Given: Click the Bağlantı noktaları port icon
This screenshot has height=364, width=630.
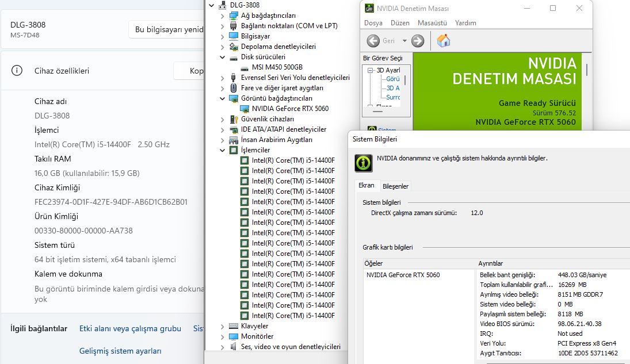Looking at the screenshot, I should click(x=234, y=26).
